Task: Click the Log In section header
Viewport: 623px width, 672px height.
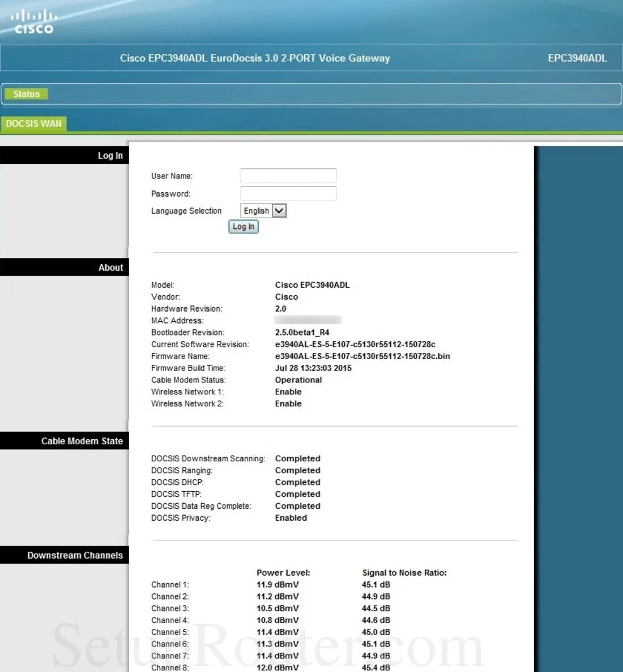Action: 64,155
